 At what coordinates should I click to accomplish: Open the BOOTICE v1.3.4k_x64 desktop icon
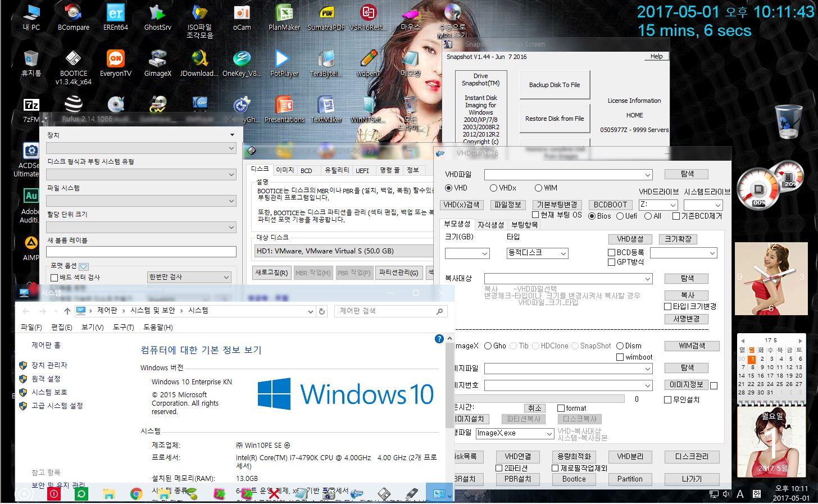point(73,67)
